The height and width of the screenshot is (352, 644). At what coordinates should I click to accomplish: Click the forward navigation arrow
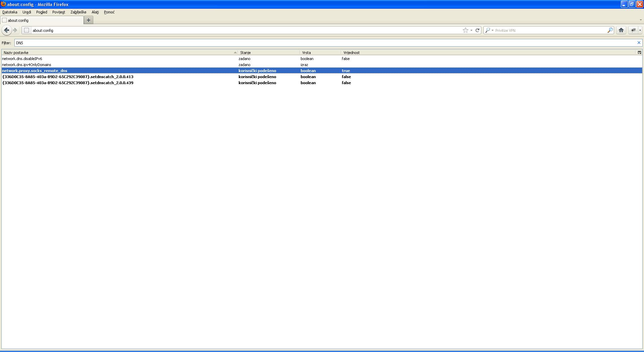[15, 30]
